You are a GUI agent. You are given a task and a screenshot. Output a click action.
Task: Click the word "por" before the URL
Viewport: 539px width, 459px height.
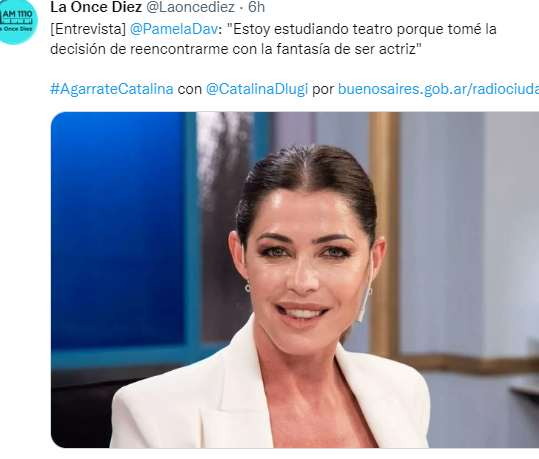[323, 90]
